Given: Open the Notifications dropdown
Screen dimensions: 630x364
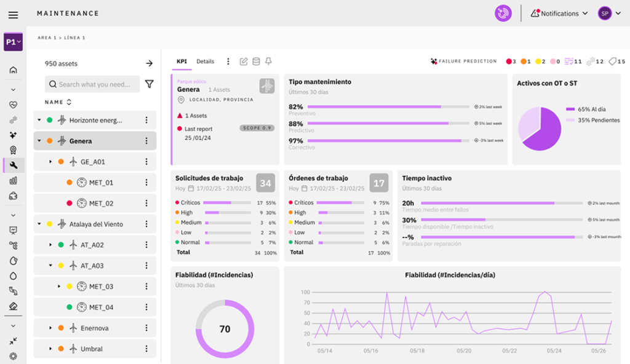Looking at the screenshot, I should pyautogui.click(x=559, y=14).
